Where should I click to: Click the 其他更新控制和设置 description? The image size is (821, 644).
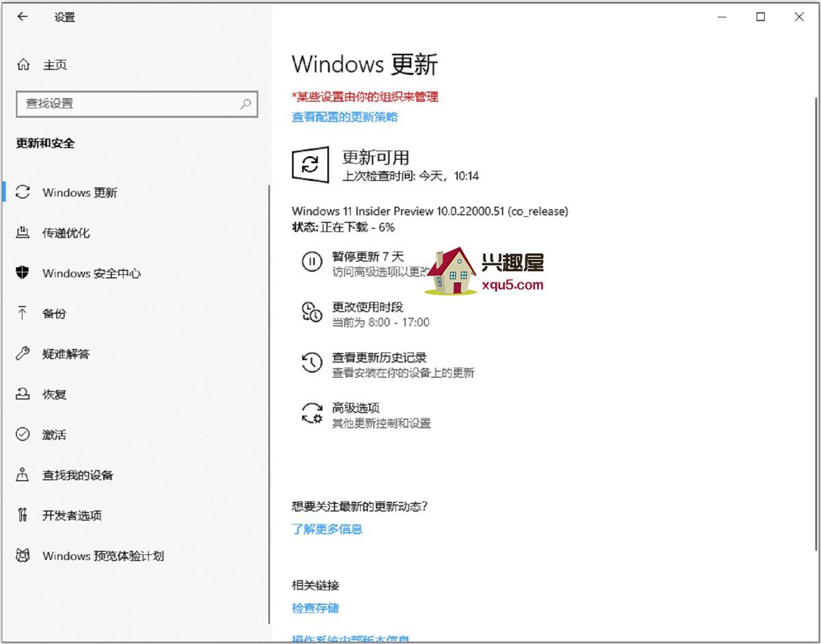click(382, 423)
